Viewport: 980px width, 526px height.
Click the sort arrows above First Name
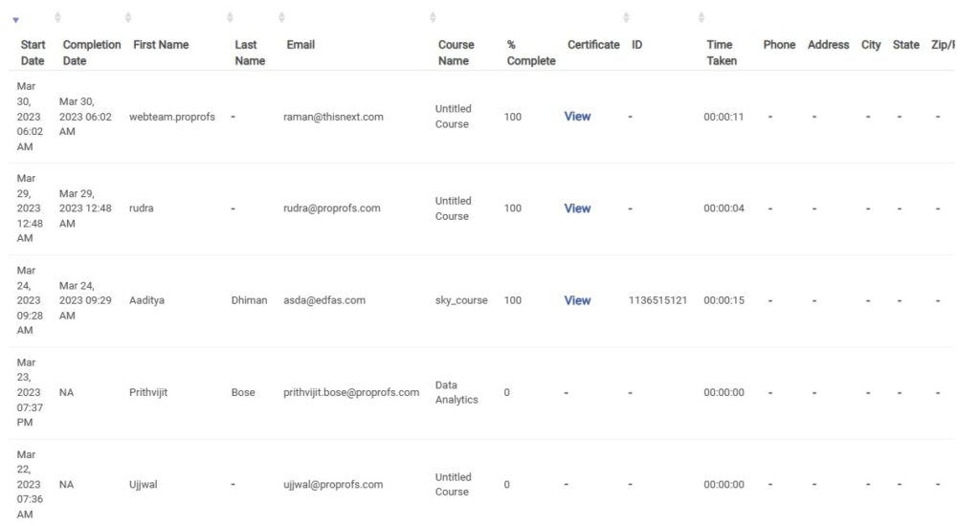[x=128, y=17]
